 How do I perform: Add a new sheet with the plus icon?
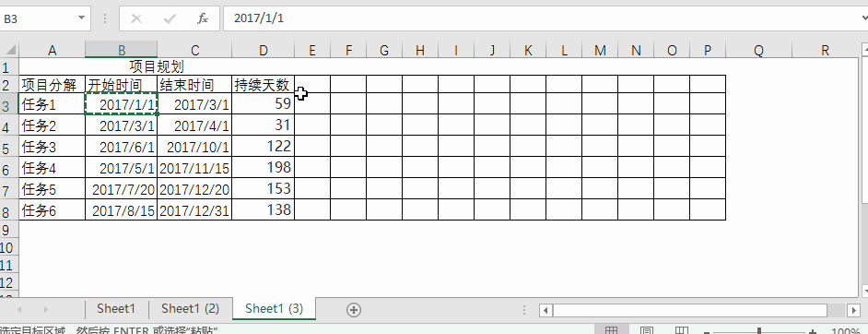pos(354,310)
